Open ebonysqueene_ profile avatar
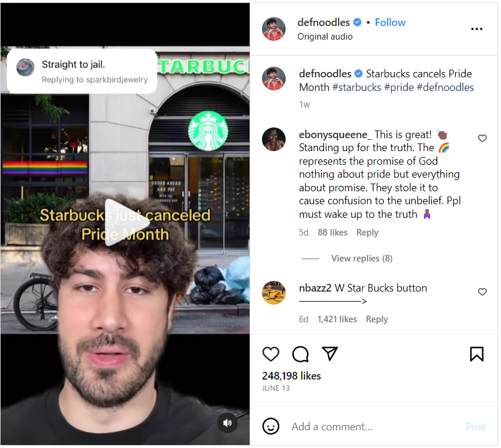501x448 pixels. (x=273, y=139)
